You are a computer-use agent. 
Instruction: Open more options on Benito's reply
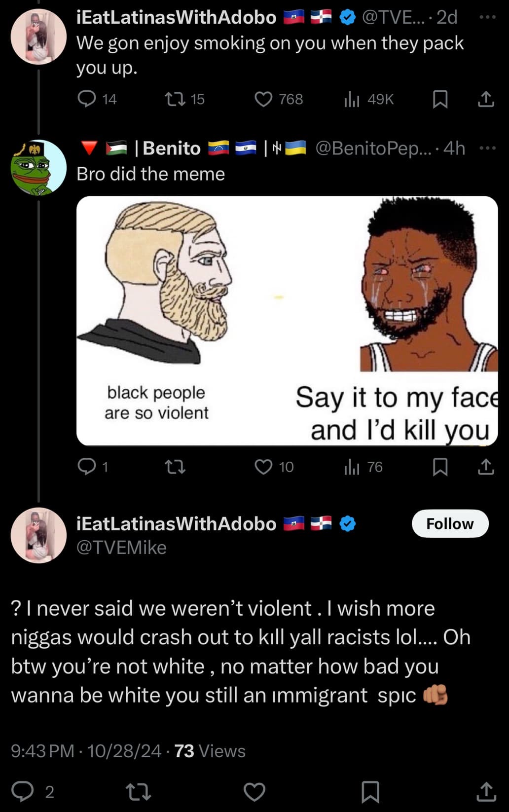(x=487, y=148)
